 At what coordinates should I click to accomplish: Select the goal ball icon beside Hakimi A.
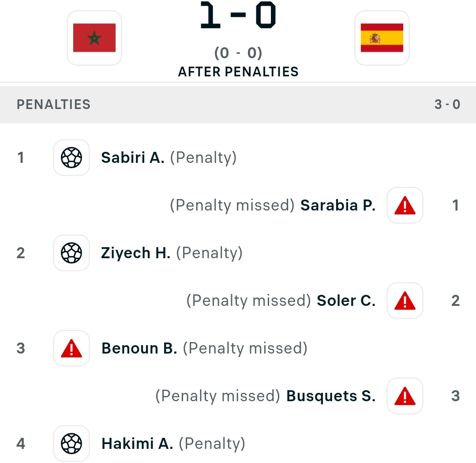point(71,444)
